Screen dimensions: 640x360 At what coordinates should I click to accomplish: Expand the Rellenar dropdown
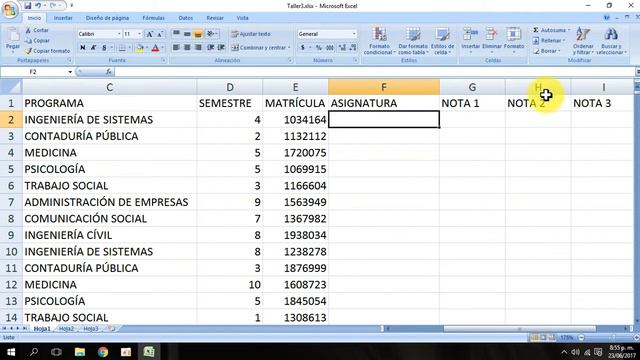[564, 40]
